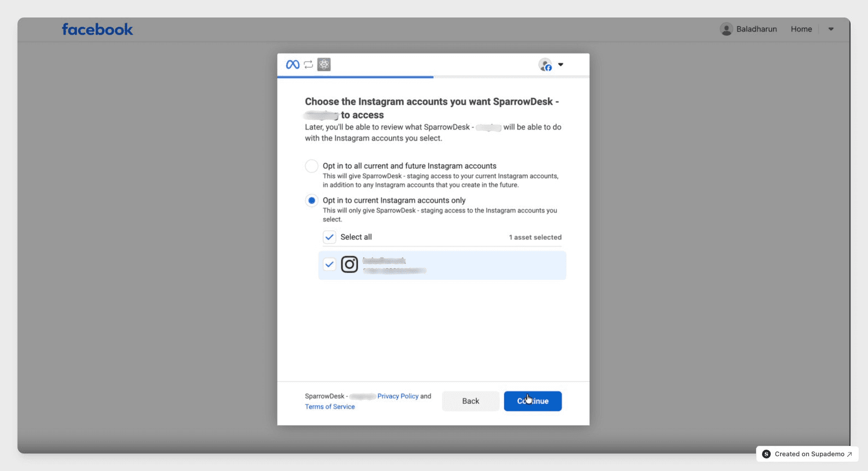Click the facebook logo in top bar
Screen dimensions: 868x471
tap(97, 29)
